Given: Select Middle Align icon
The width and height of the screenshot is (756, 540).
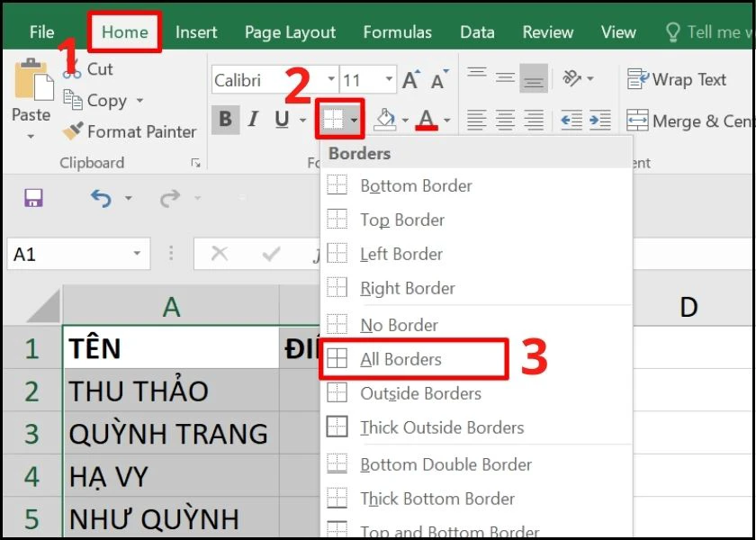Looking at the screenshot, I should click(505, 77).
